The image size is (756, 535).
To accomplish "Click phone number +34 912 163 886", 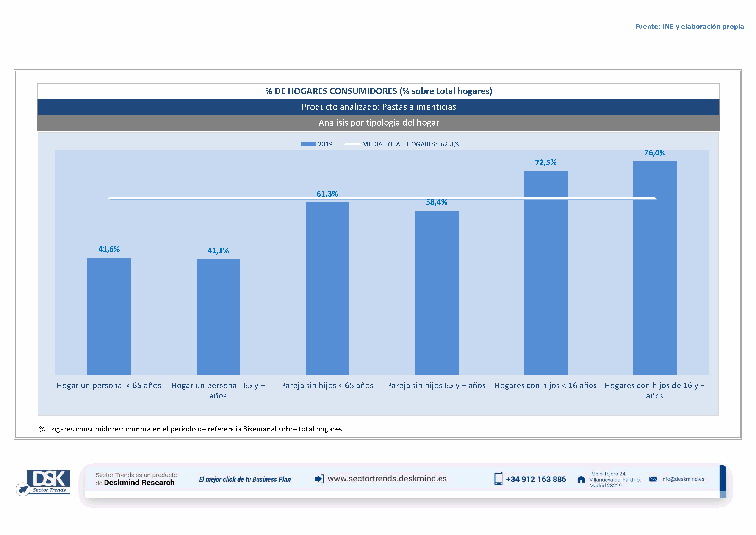I will pos(536,479).
